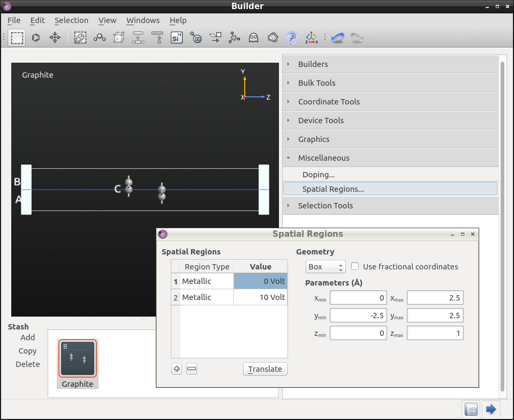
Task: Activate the move atoms arrows tool
Action: tap(55, 37)
